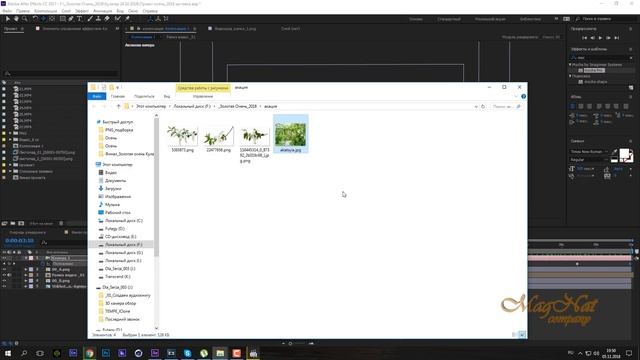640x360 pixels.
Task: Open the Главная ribbon tab in Explorer
Action: (x=118, y=96)
